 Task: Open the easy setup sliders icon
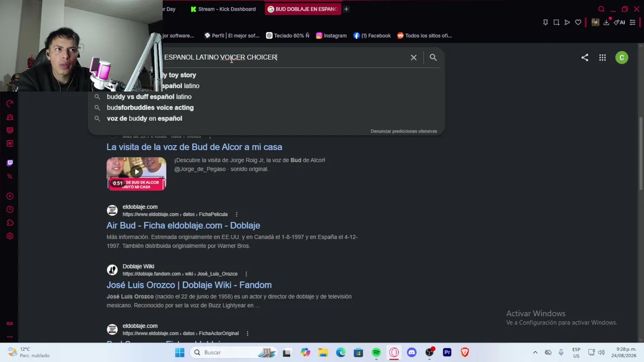(632, 22)
